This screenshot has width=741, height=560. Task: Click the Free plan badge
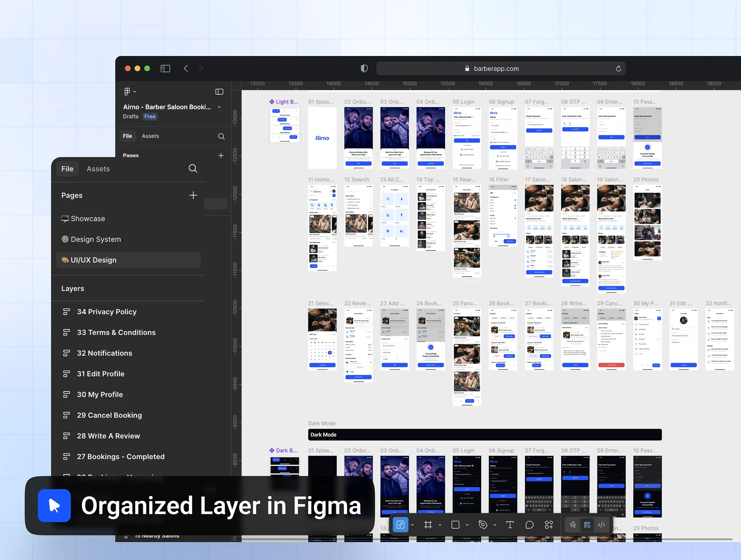[x=150, y=117]
